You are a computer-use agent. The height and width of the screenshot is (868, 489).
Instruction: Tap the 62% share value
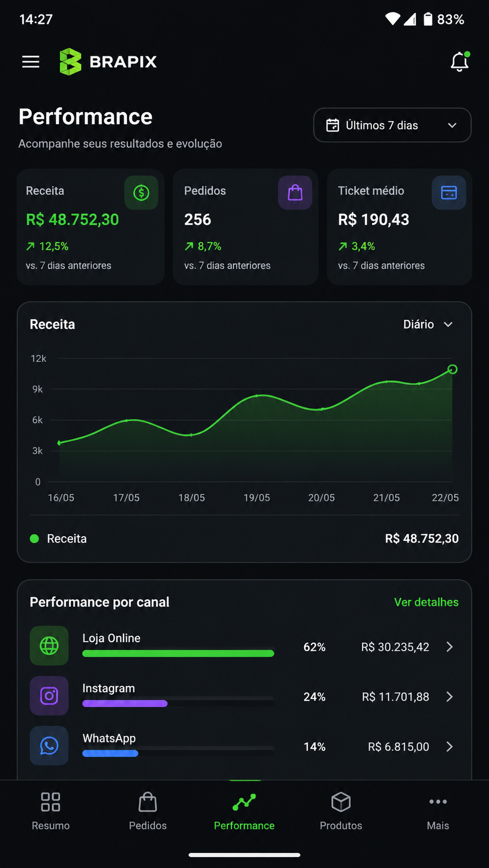click(x=314, y=647)
